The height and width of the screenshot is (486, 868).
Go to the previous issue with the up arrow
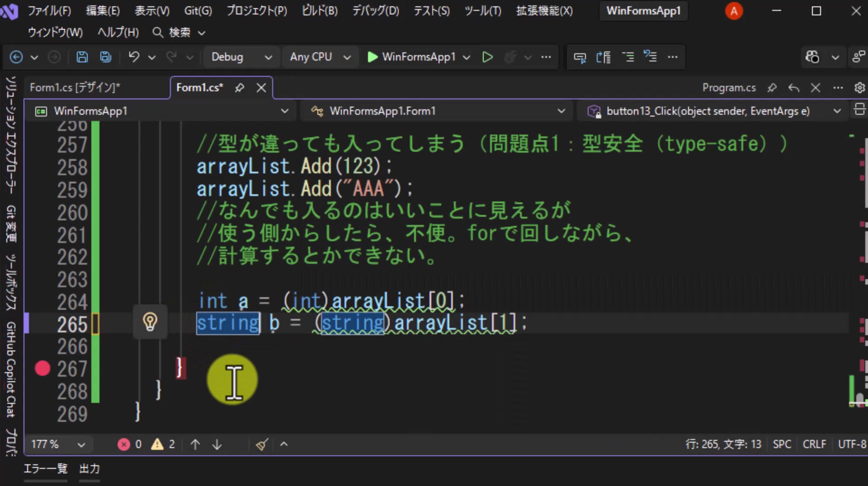tap(195, 444)
